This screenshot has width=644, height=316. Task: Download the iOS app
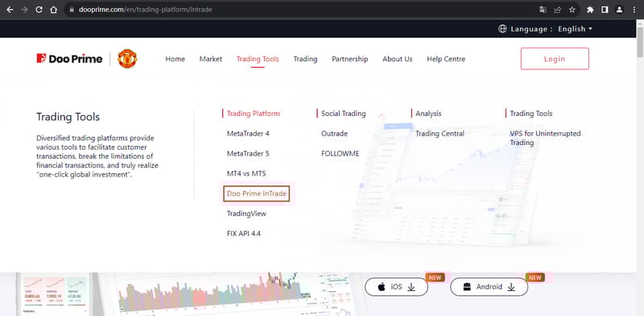(396, 287)
